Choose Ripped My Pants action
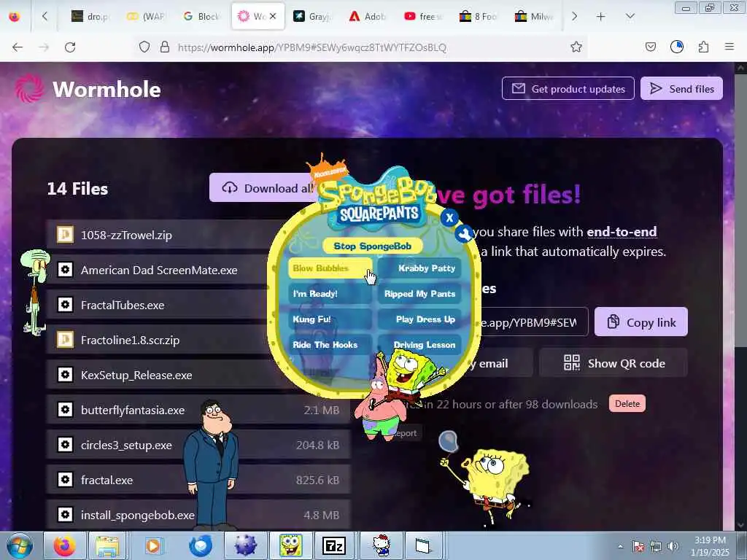 [x=419, y=294]
